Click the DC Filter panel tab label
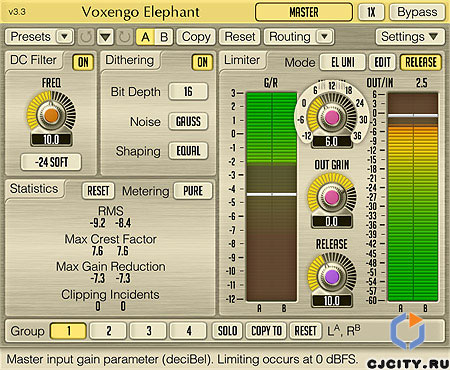The height and width of the screenshot is (370, 450). (x=33, y=60)
